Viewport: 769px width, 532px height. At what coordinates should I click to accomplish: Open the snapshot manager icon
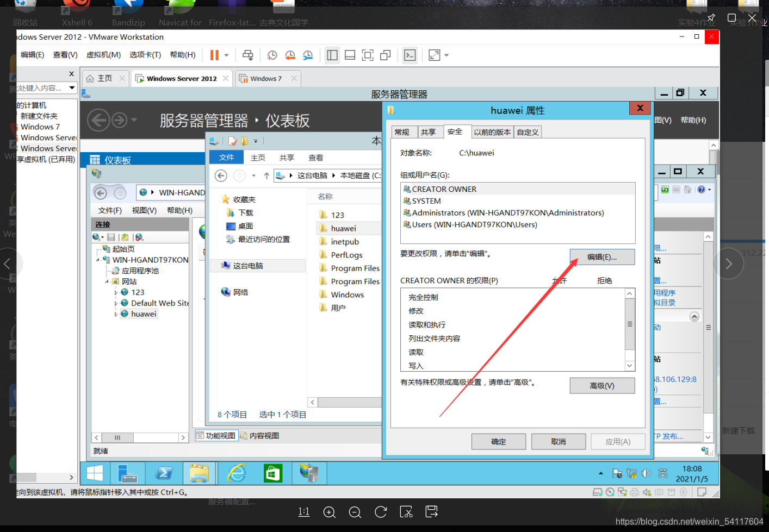click(308, 55)
